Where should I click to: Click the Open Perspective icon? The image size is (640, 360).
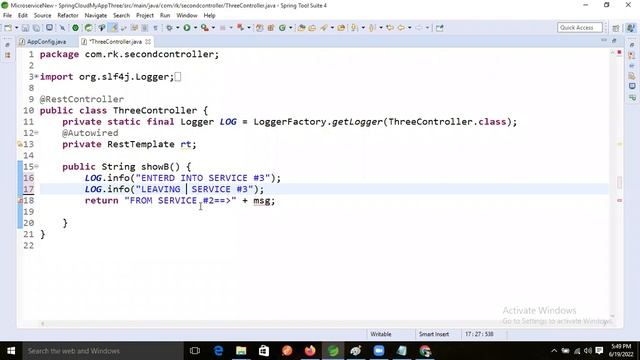point(616,28)
